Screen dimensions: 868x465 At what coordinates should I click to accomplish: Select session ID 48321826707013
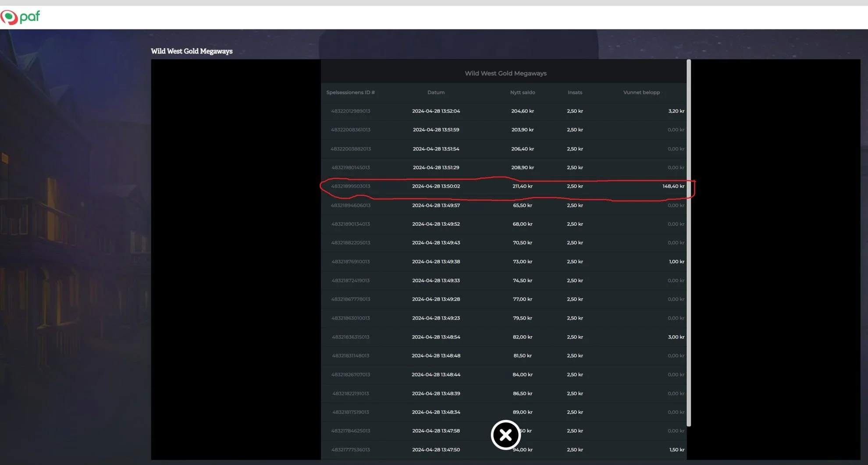point(351,375)
